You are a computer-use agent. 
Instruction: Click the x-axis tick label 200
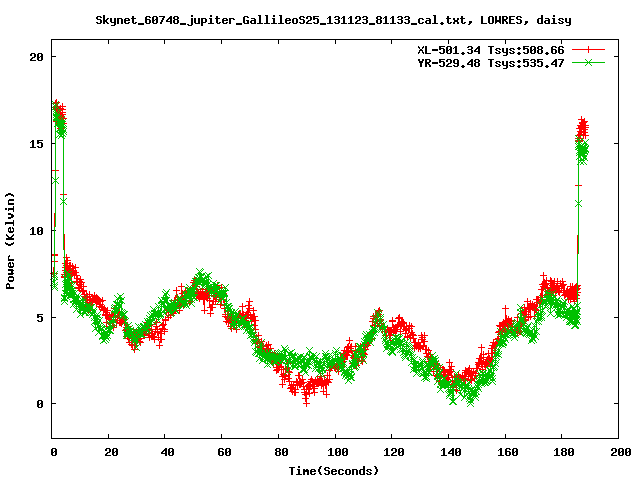point(620,452)
